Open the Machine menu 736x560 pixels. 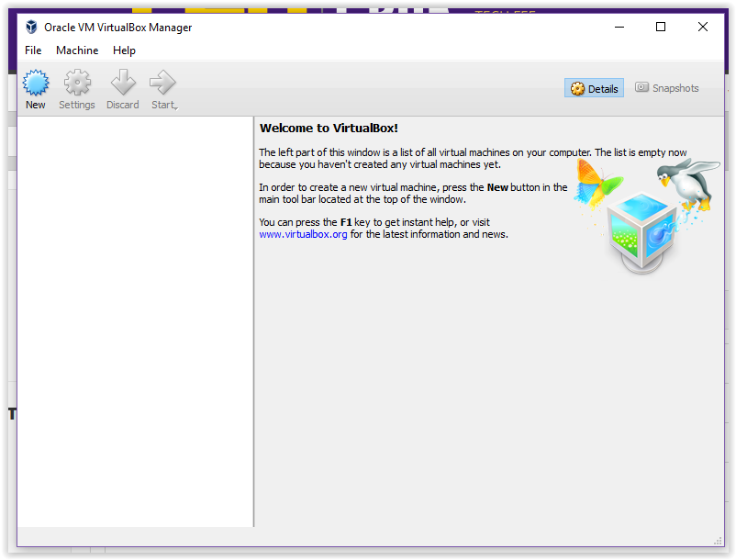tap(77, 50)
